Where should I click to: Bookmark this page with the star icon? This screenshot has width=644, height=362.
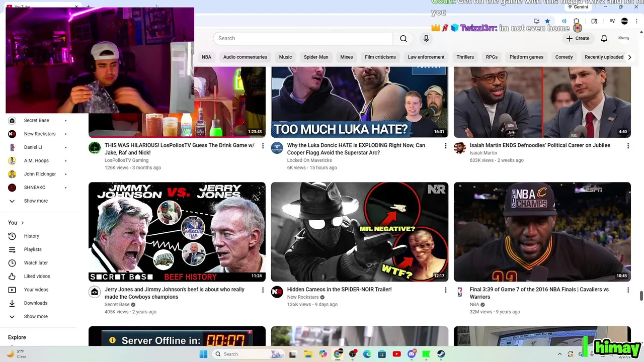pos(547,21)
